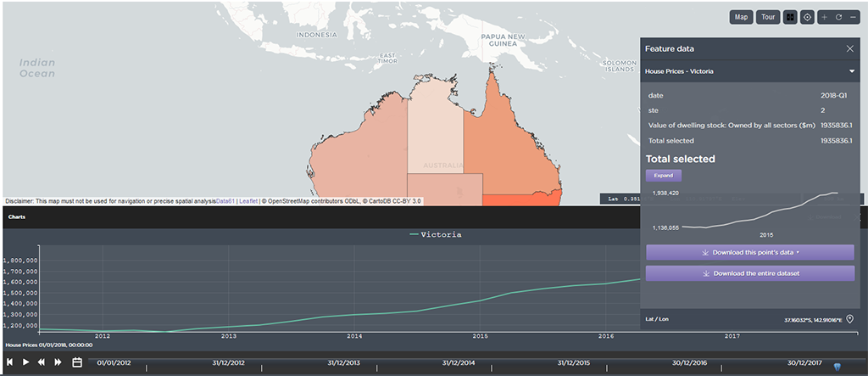Speed up timeline playback
The width and height of the screenshot is (868, 376).
[x=58, y=362]
